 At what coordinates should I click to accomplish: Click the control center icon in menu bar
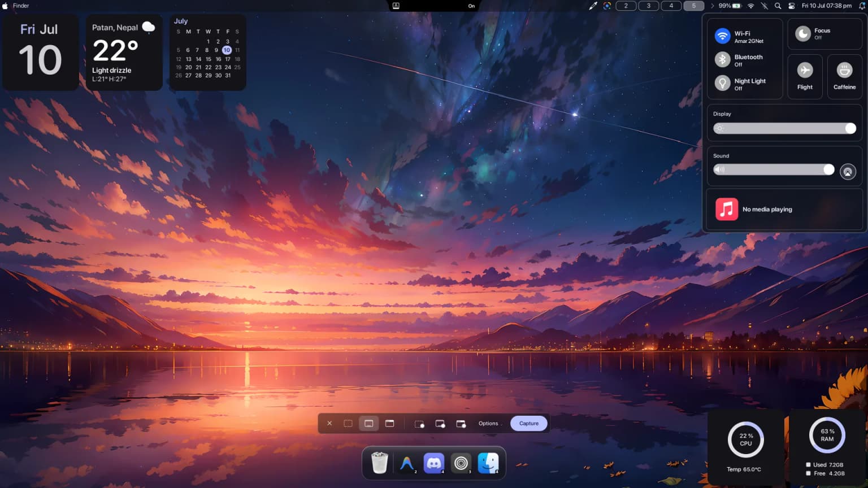791,6
